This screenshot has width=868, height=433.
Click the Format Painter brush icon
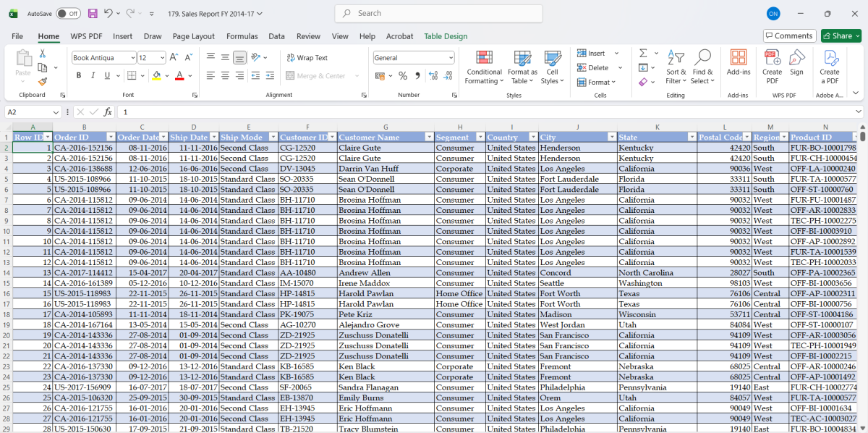tap(43, 82)
